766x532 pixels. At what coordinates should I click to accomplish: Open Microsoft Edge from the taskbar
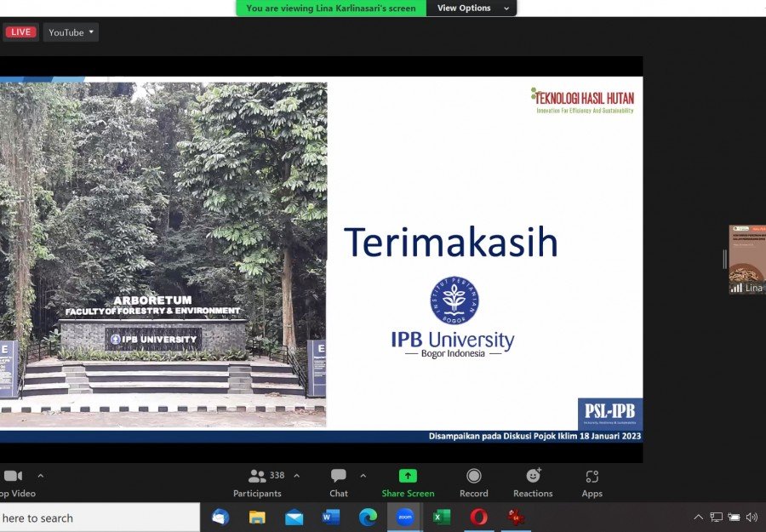[x=368, y=517]
